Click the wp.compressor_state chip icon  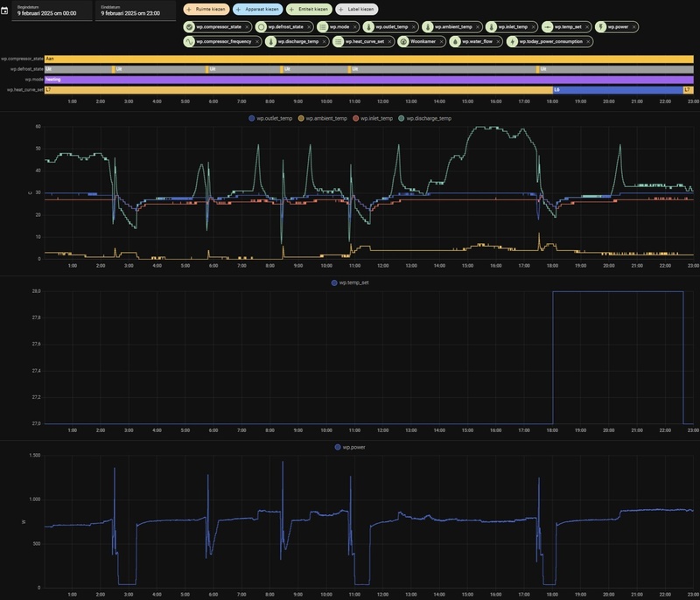[189, 27]
